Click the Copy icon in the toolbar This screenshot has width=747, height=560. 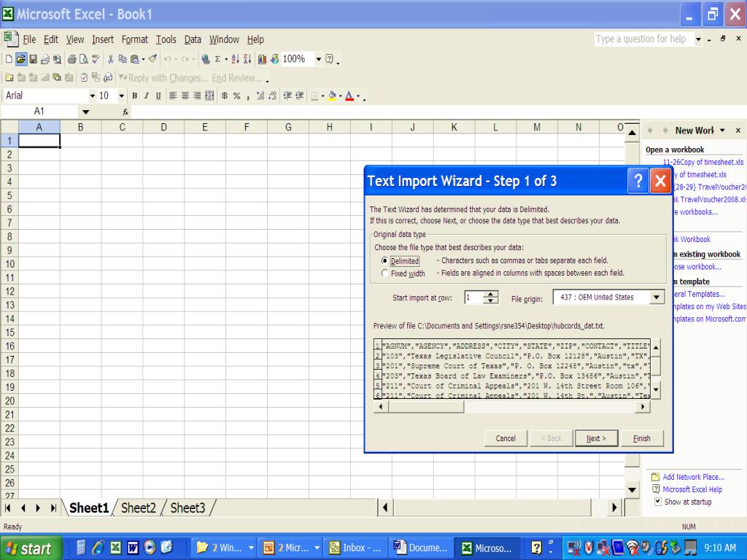[123, 59]
